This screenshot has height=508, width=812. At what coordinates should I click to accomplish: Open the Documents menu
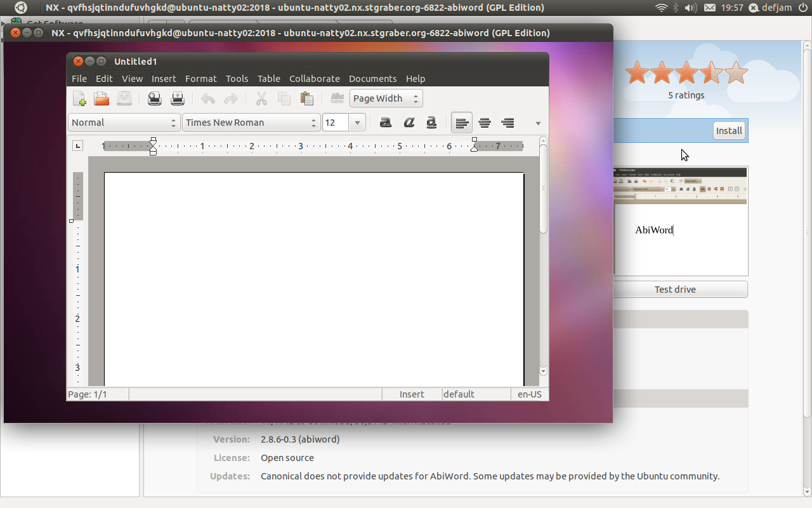coord(372,79)
